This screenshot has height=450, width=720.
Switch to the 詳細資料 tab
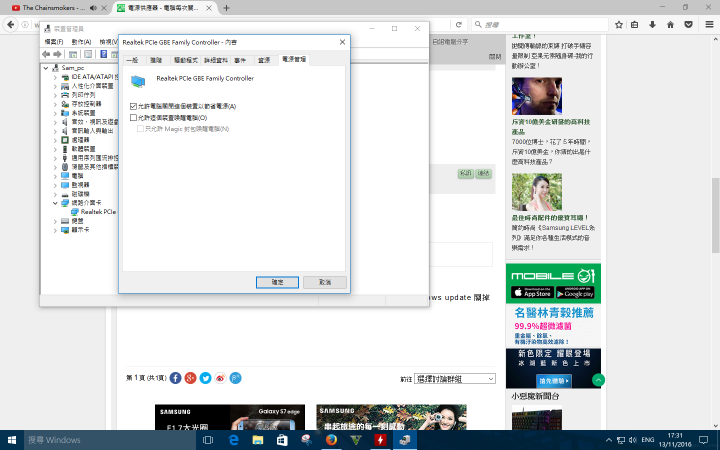(x=216, y=60)
